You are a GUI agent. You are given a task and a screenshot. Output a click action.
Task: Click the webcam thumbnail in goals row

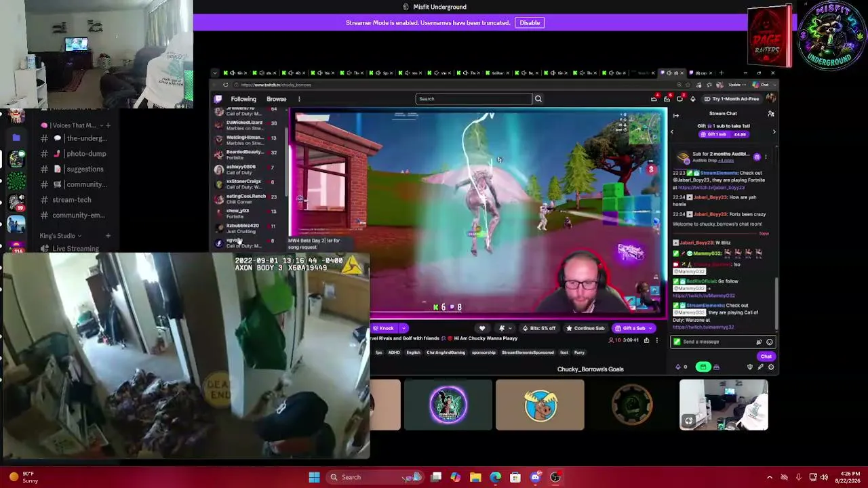(x=724, y=405)
